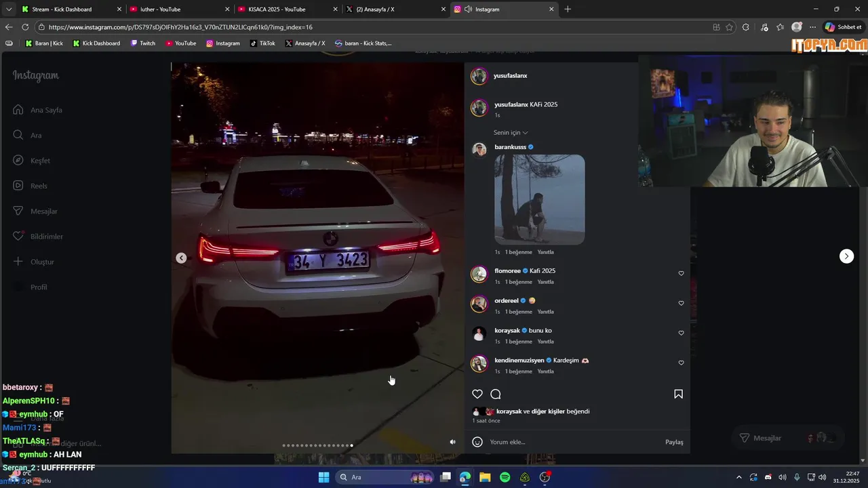The image size is (868, 488).
Task: Open Twitch bookmark
Action: pyautogui.click(x=142, y=43)
